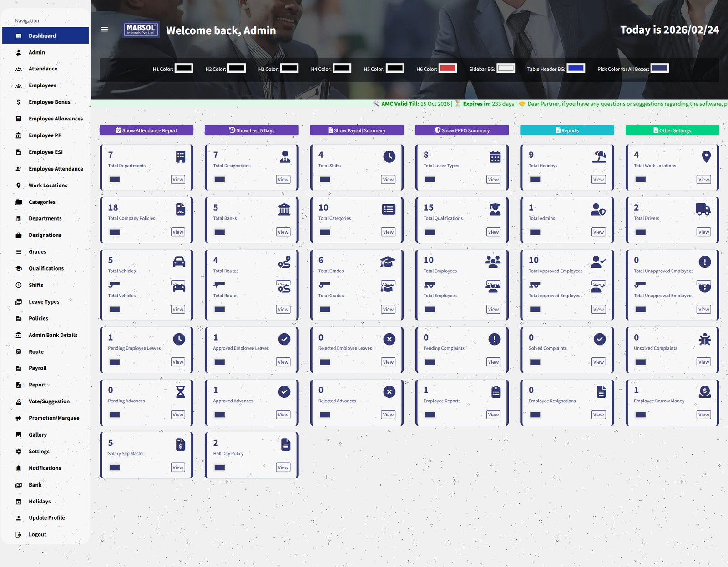
Task: Toggle Show EPFO Summary panel
Action: [x=461, y=130]
